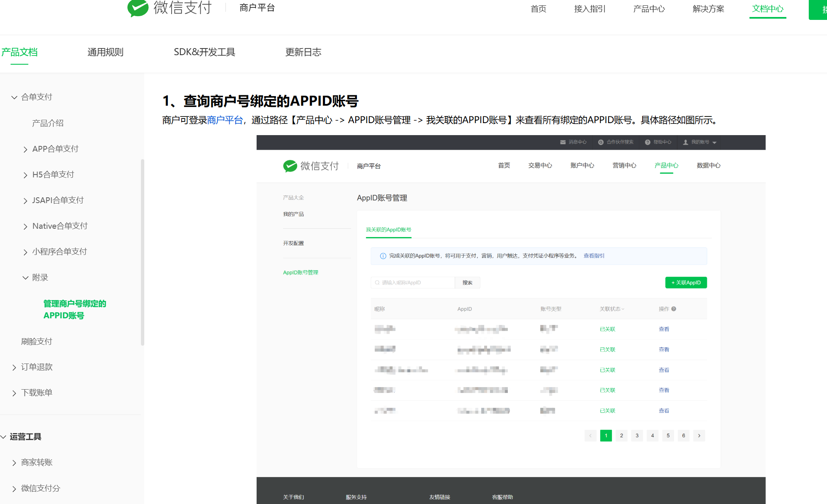Expand the Native合单支付 chevron icon
827x504 pixels.
click(x=26, y=226)
